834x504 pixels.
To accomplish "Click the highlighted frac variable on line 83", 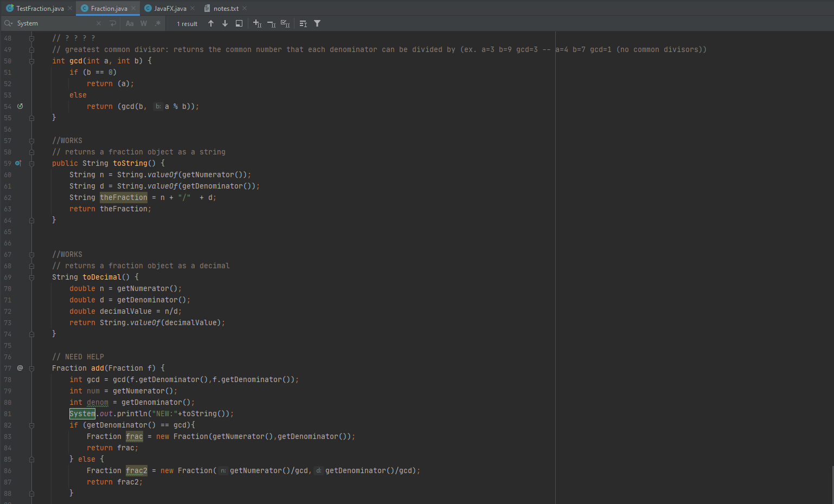I will pyautogui.click(x=134, y=436).
